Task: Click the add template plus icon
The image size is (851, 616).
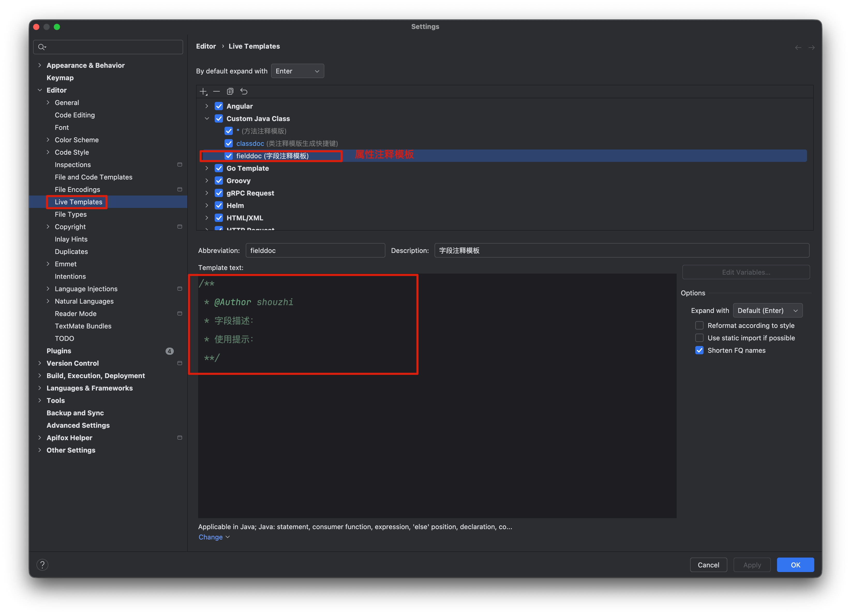Action: 203,92
